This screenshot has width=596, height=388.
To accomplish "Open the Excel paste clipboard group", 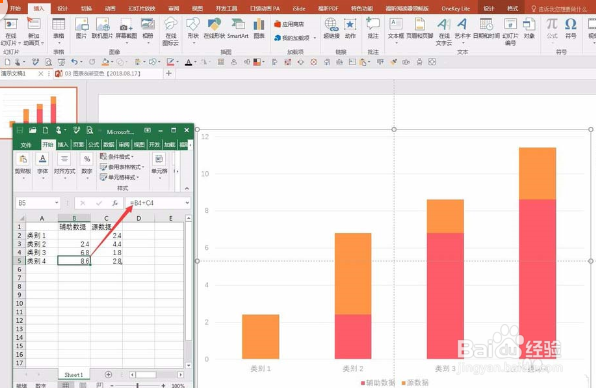I will [x=23, y=165].
